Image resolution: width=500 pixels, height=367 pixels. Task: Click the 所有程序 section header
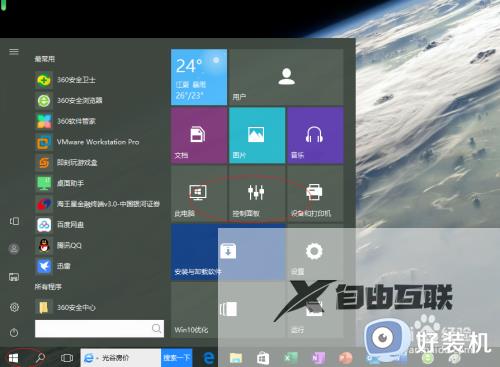point(48,287)
